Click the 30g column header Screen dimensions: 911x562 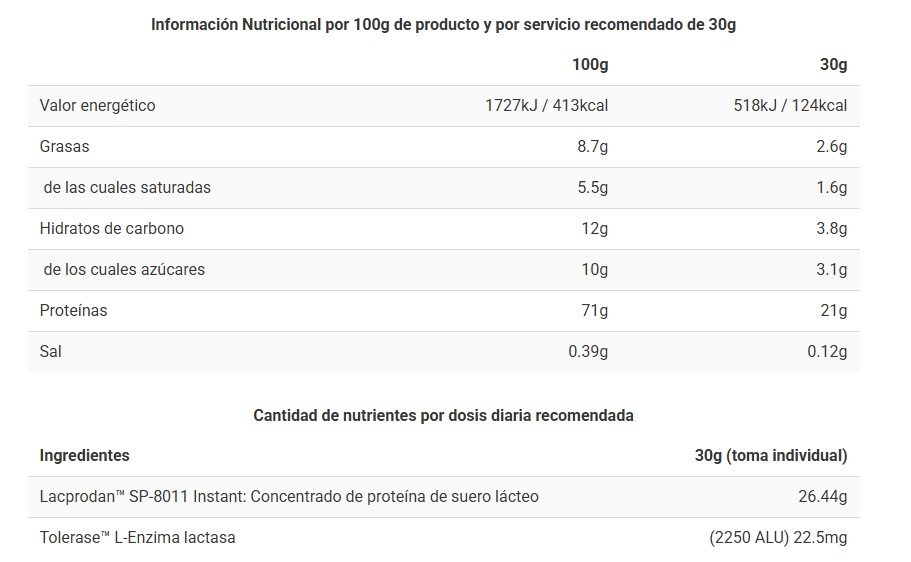click(833, 65)
